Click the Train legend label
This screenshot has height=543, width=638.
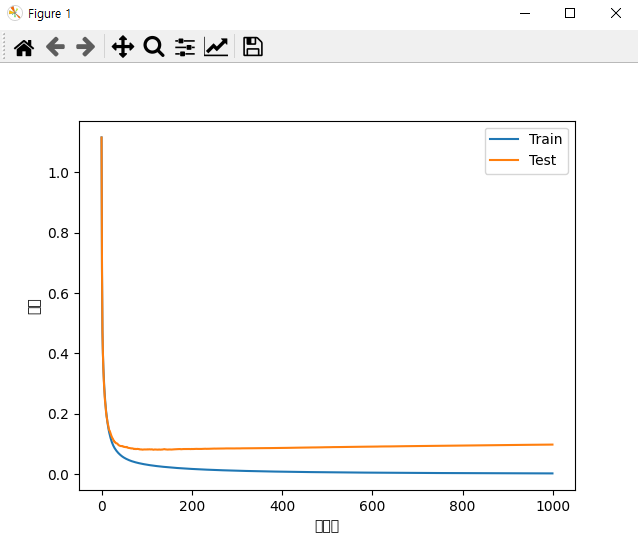545,139
